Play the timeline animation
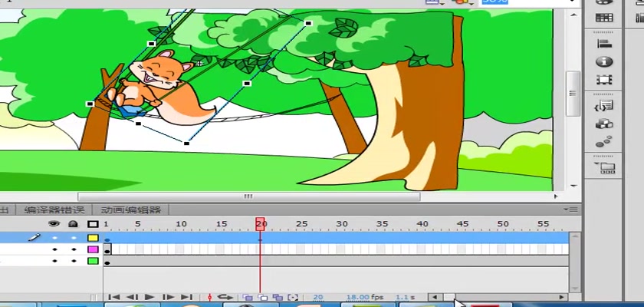This screenshot has height=307, width=644. (x=149, y=297)
